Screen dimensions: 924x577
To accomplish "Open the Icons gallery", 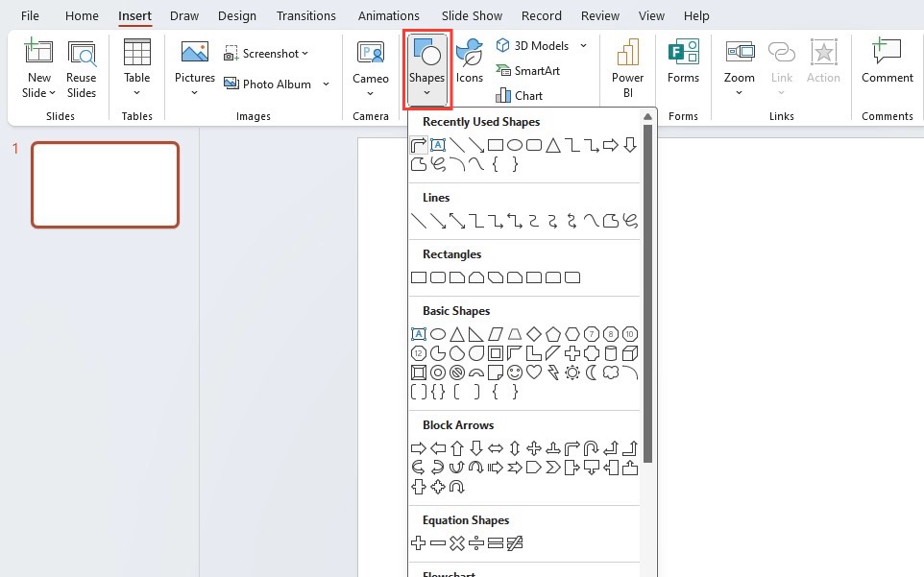I will 469,61.
